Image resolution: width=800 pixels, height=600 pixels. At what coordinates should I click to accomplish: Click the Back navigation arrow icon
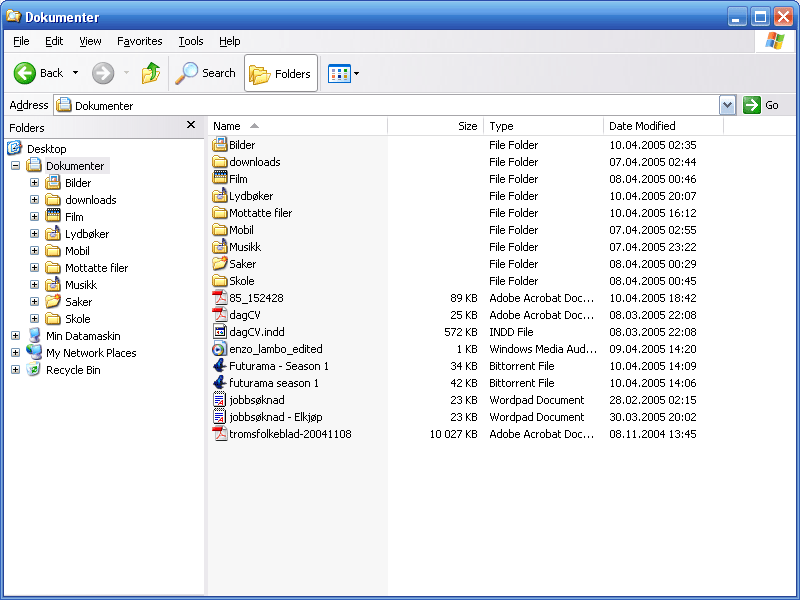coord(25,73)
